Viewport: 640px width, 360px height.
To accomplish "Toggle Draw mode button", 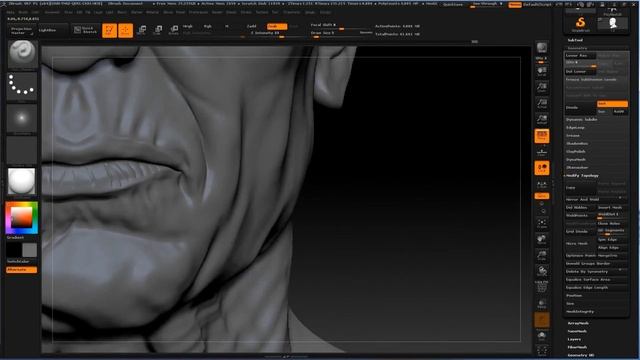I will pyautogui.click(x=125, y=30).
